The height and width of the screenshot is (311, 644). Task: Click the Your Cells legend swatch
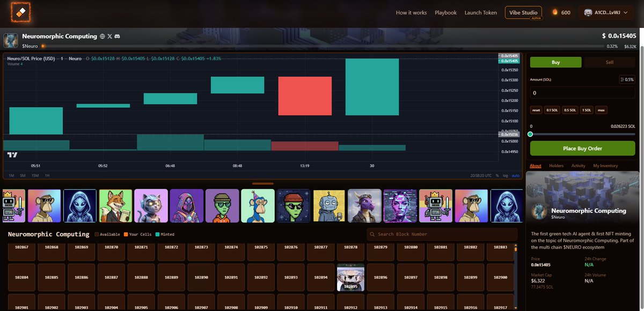click(x=126, y=234)
